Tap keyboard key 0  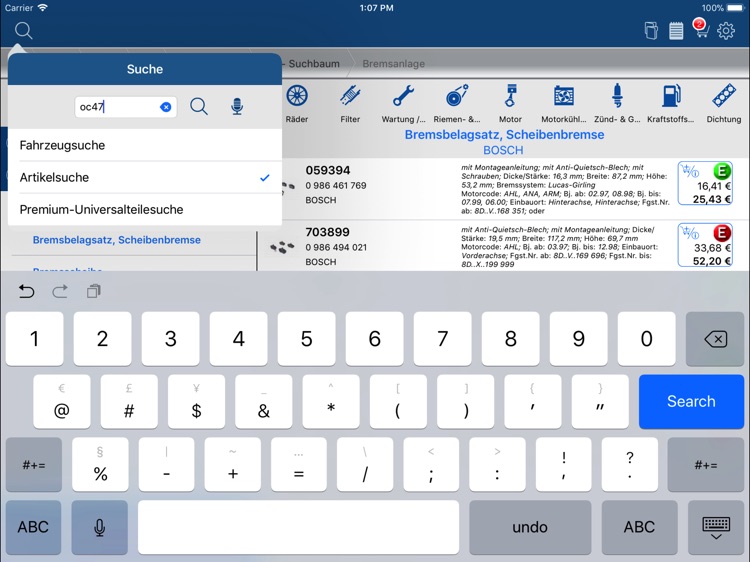pyautogui.click(x=646, y=339)
